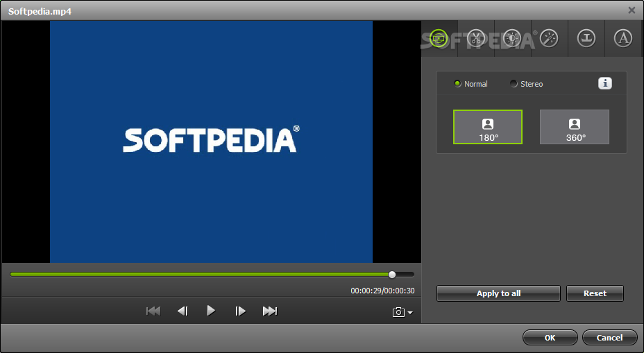Viewport: 644px width, 353px height.
Task: Click the info icon button
Action: [604, 83]
